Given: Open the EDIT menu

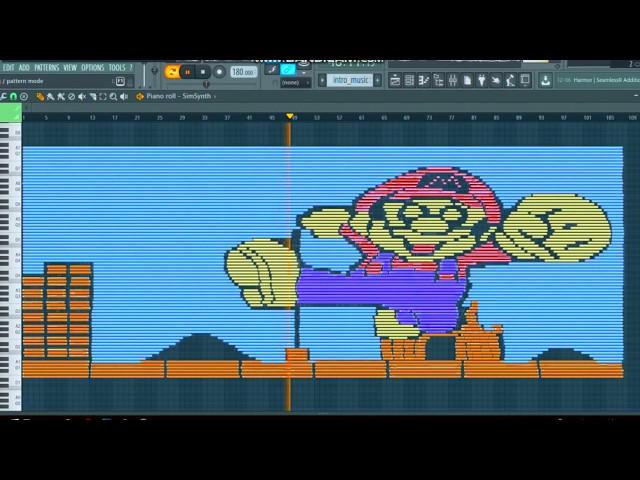Looking at the screenshot, I should pyautogui.click(x=8, y=67).
